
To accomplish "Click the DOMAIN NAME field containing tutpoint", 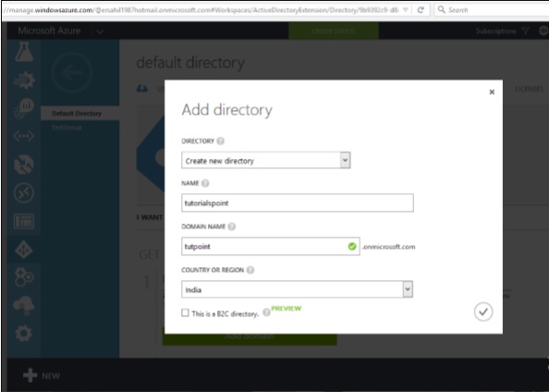I will click(270, 246).
